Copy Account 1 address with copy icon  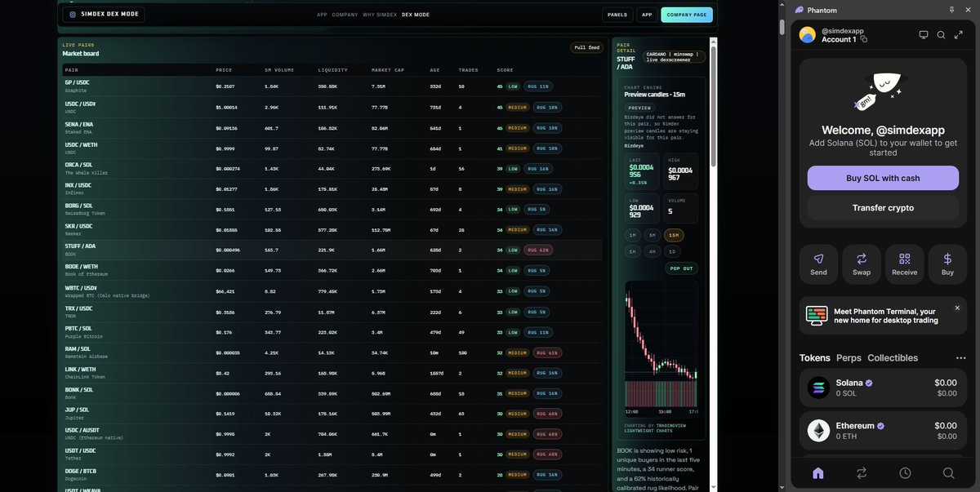click(864, 39)
